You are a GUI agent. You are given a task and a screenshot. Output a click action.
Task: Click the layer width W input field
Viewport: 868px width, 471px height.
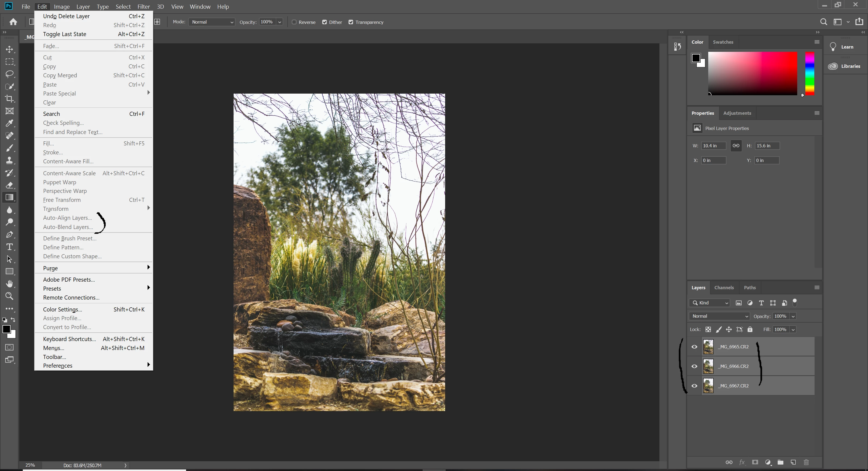[713, 146]
